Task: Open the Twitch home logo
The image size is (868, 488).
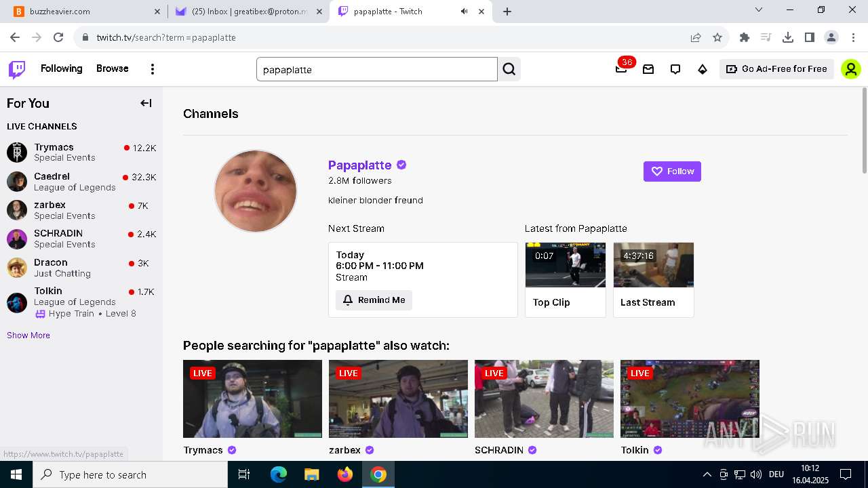Action: [x=17, y=69]
